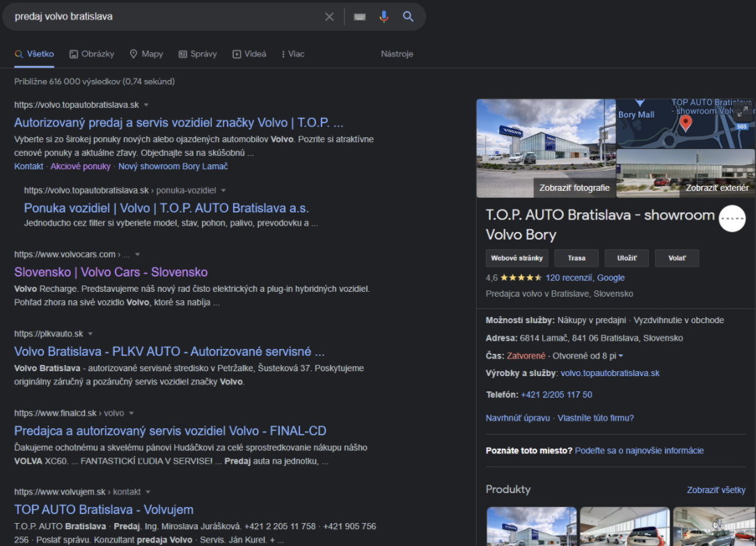The width and height of the screenshot is (756, 546).
Task: Click the address 6814 Lamač text
Action: pyautogui.click(x=601, y=338)
